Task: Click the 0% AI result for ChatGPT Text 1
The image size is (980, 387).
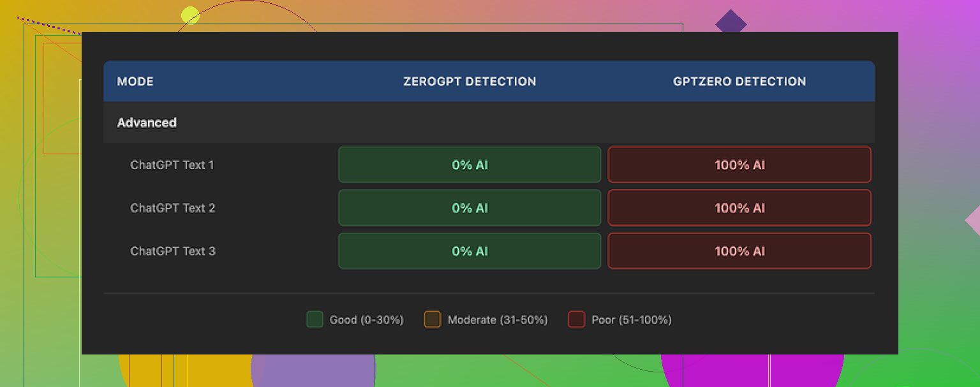Action: click(470, 164)
